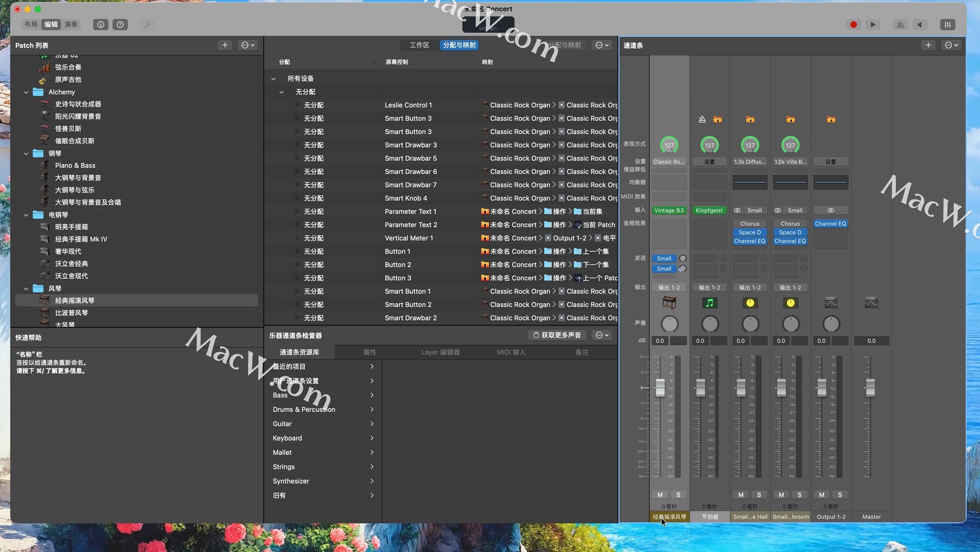Click the Master channel volume fader
Viewport: 980px width, 552px height.
click(870, 387)
